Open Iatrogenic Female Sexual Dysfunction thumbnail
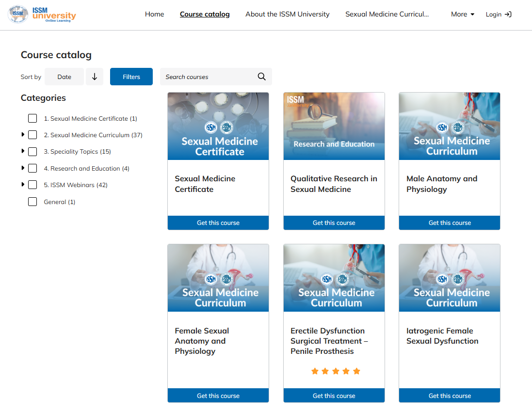The image size is (532, 412). 450,278
